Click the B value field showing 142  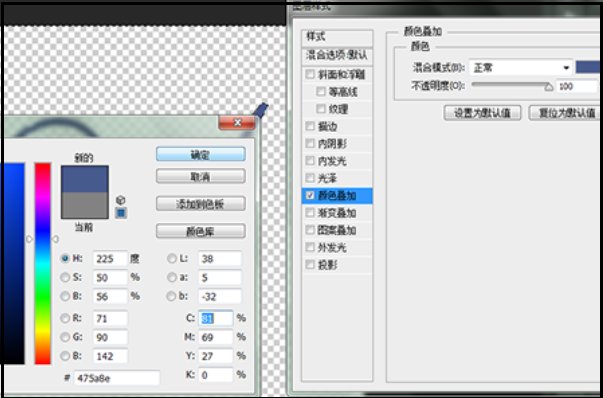[110, 356]
